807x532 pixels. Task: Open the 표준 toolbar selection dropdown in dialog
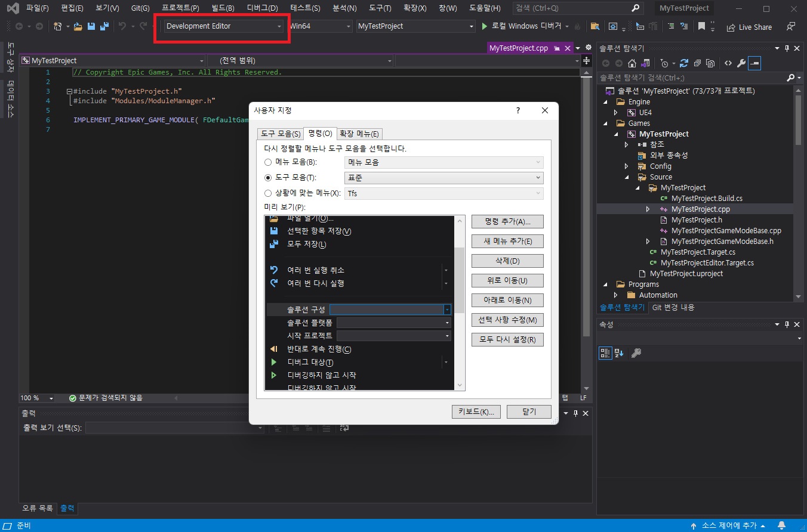[x=444, y=178]
